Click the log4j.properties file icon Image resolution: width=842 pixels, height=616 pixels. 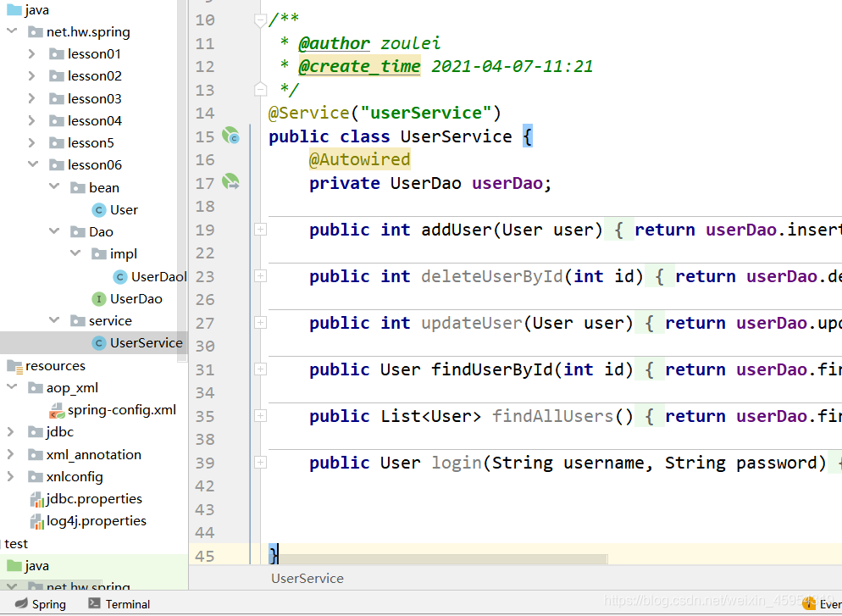pos(36,521)
